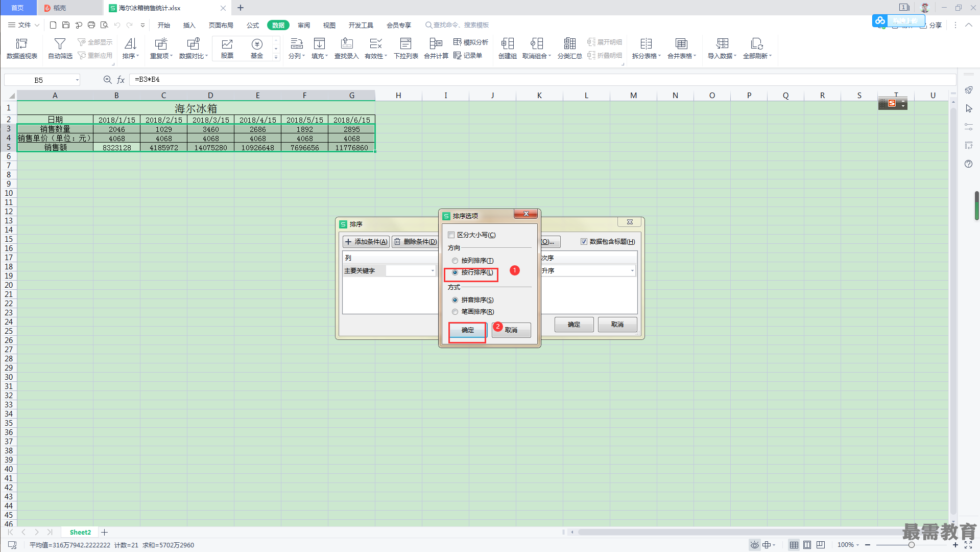Open the 审阅 Review ribbon tab
The image size is (980, 552).
pos(304,25)
